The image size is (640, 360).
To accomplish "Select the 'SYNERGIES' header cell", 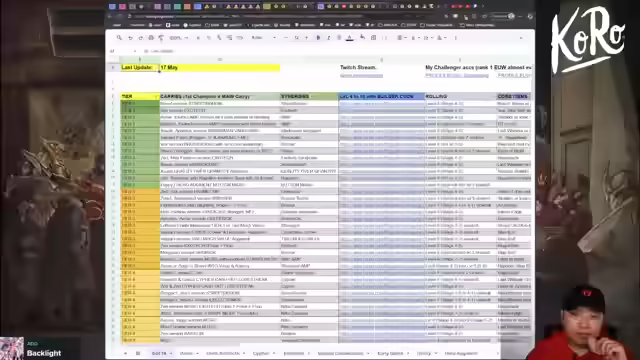I will 309,96.
